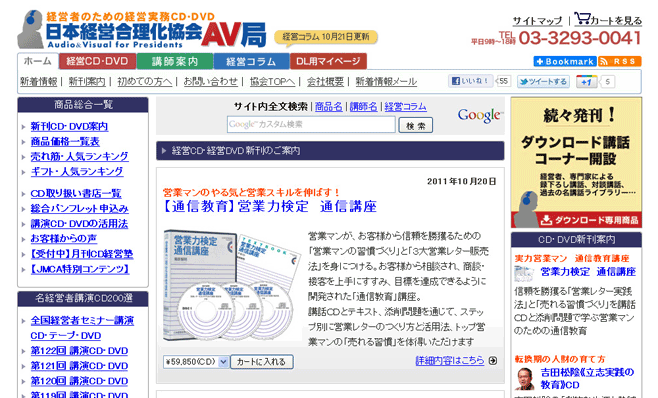
Task: Open 総合パンフレット申込み link
Action: point(79,209)
